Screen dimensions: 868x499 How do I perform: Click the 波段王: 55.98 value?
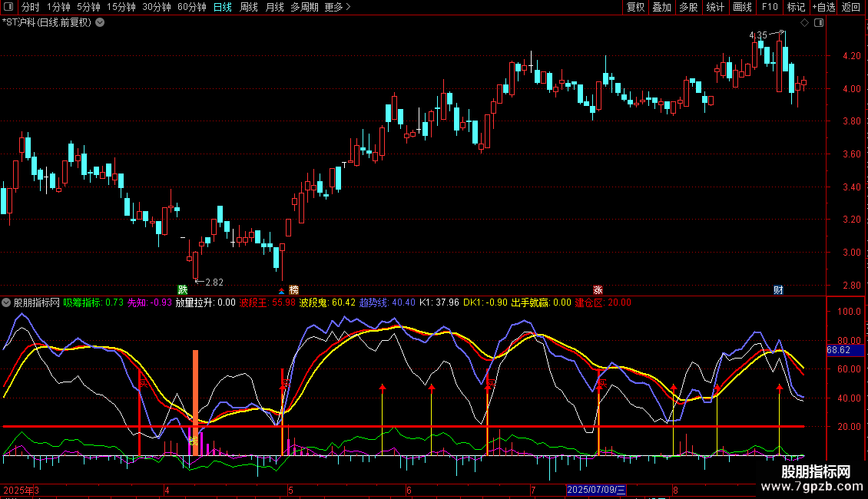267,302
